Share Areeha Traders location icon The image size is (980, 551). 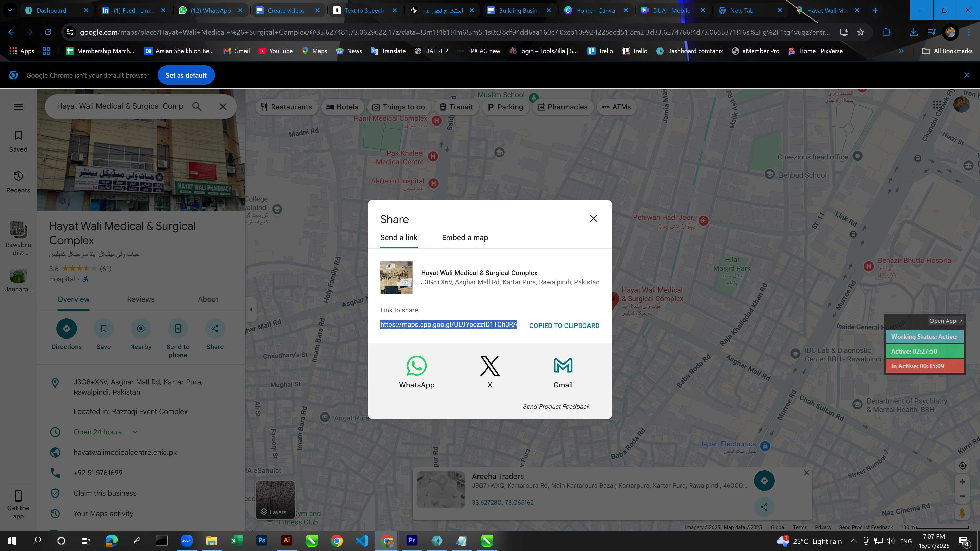764,507
